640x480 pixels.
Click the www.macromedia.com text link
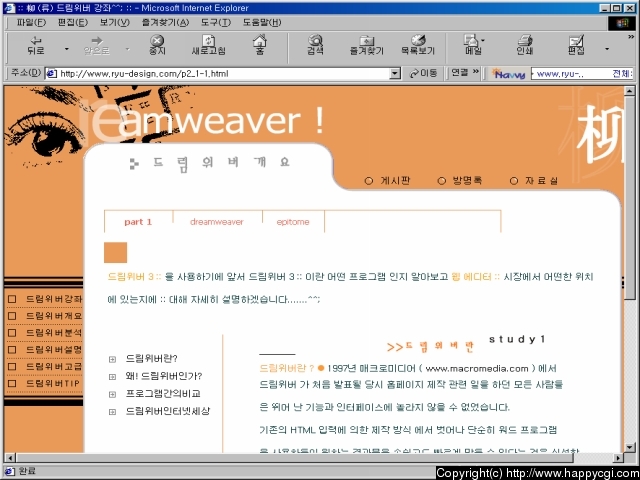(477, 369)
